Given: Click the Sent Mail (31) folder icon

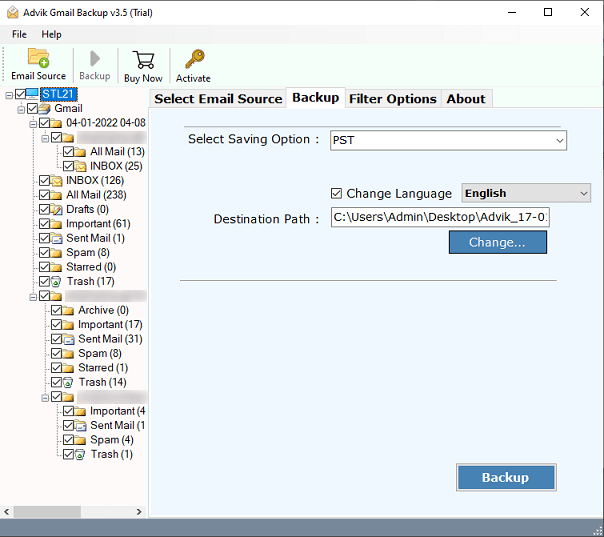Looking at the screenshot, I should [x=68, y=339].
